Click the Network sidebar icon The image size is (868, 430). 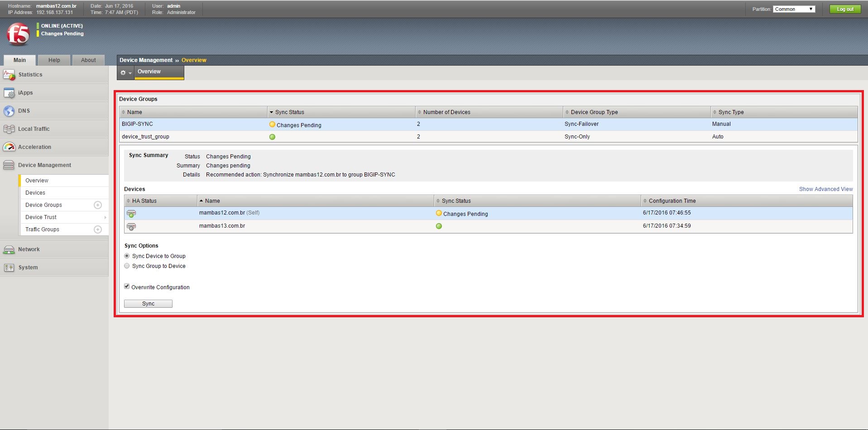point(9,249)
